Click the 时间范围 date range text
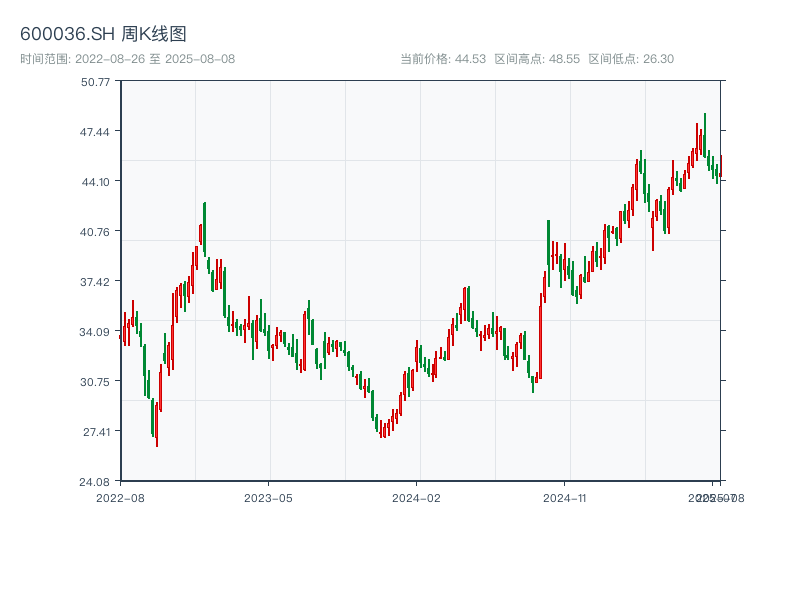Image resolution: width=800 pixels, height=600 pixels. [127, 59]
